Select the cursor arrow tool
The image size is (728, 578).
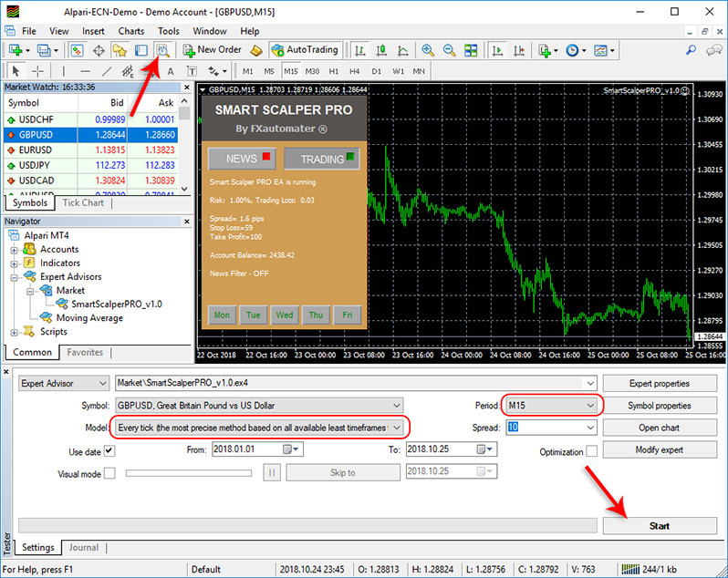[16, 71]
